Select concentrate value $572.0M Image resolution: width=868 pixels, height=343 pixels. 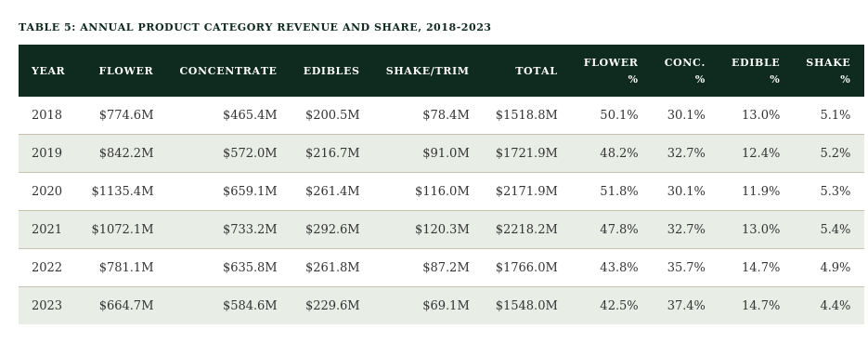point(250,153)
